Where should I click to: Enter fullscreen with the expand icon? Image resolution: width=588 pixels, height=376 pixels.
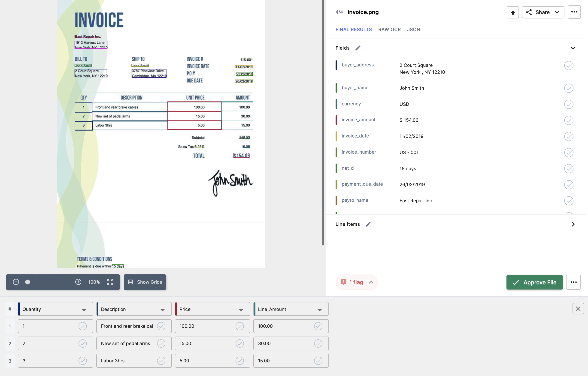[110, 282]
